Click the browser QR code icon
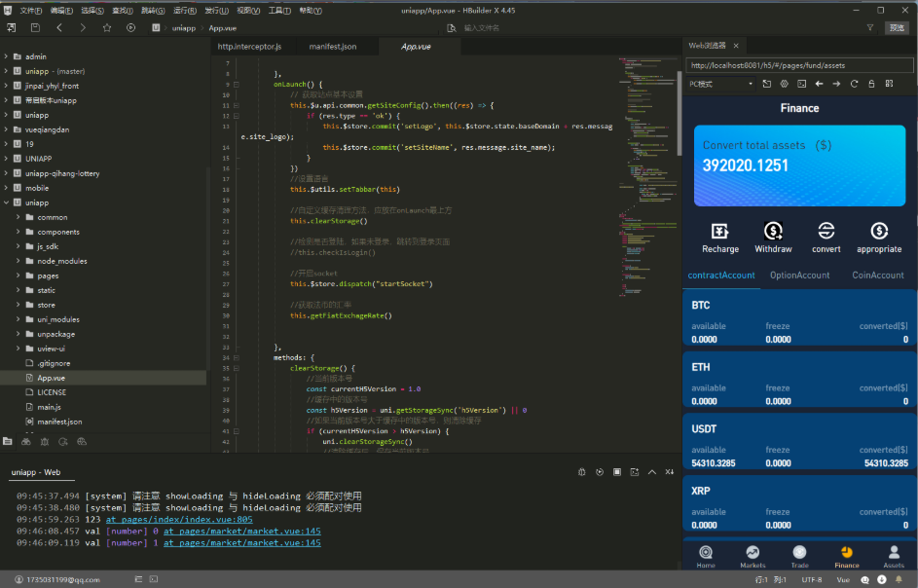918x588 pixels. 889,84
